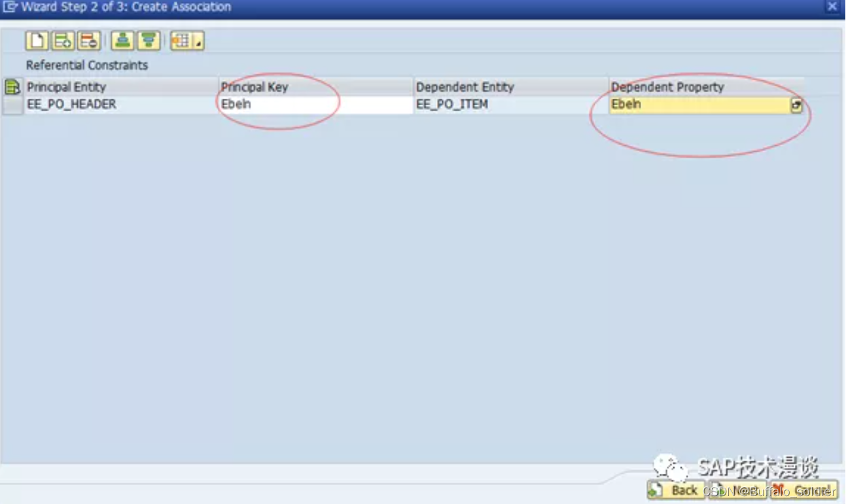The width and height of the screenshot is (846, 504).
Task: Click the Dependent Property column header
Action: pos(707,87)
